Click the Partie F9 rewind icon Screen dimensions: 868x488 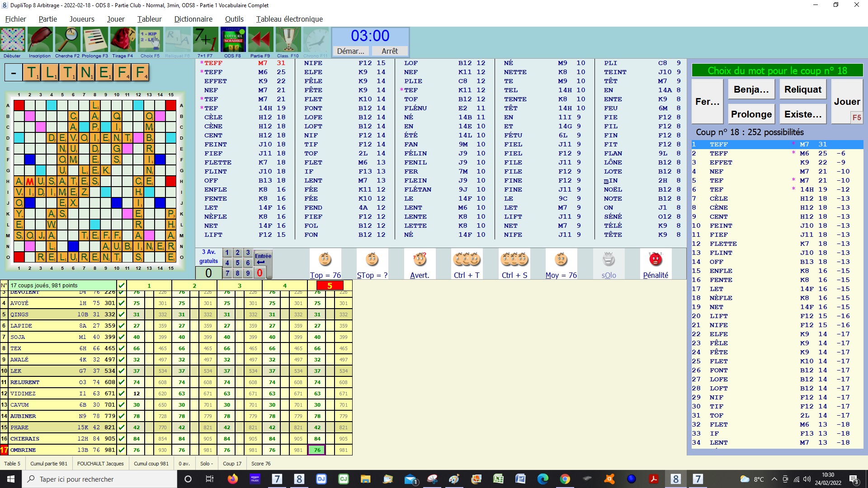pyautogui.click(x=260, y=40)
